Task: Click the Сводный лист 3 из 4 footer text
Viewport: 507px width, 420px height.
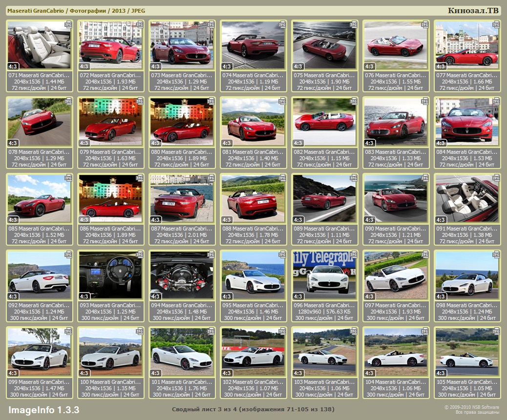Action: pyautogui.click(x=253, y=409)
